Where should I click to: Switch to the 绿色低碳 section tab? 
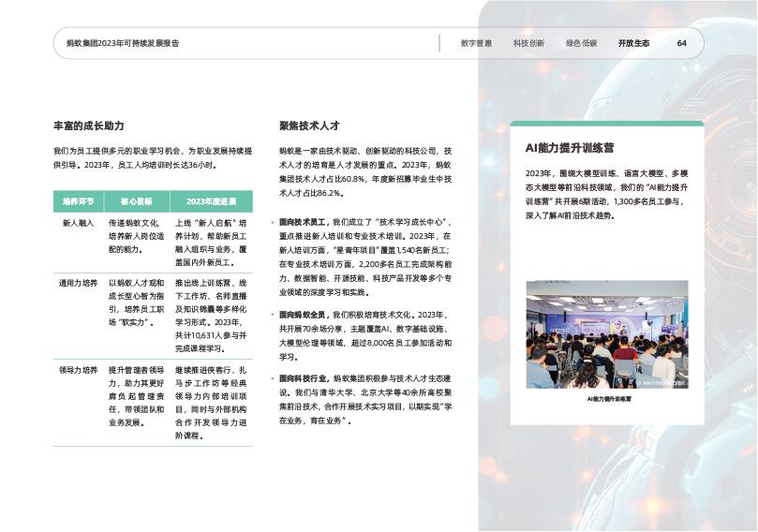pos(581,43)
